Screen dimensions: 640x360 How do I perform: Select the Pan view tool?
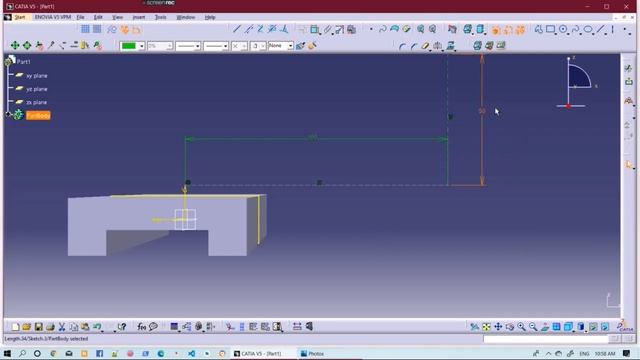pos(498,327)
